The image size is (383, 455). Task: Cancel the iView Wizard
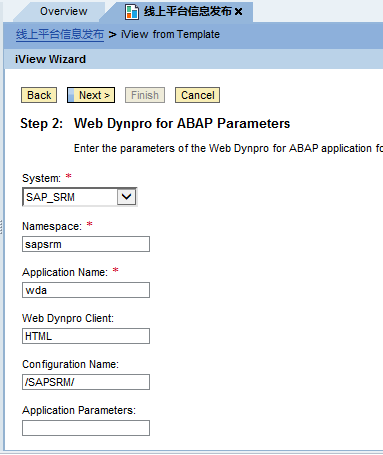[197, 95]
